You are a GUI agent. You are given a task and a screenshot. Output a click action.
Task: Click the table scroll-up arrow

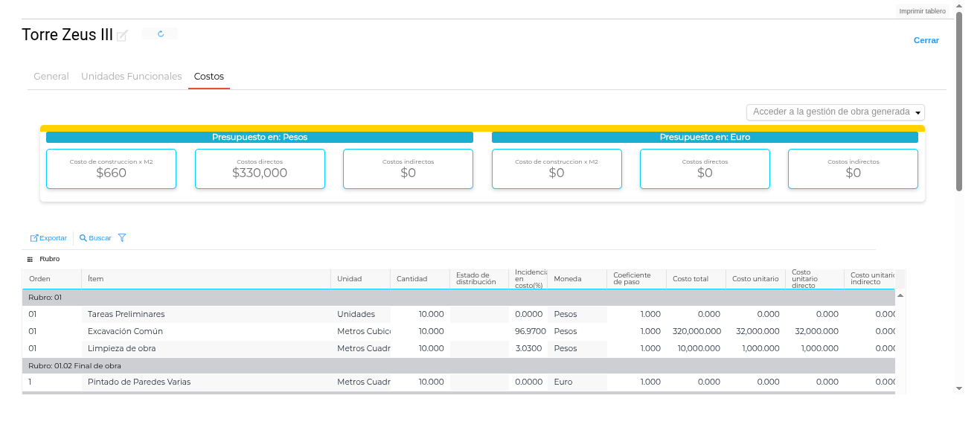point(900,295)
